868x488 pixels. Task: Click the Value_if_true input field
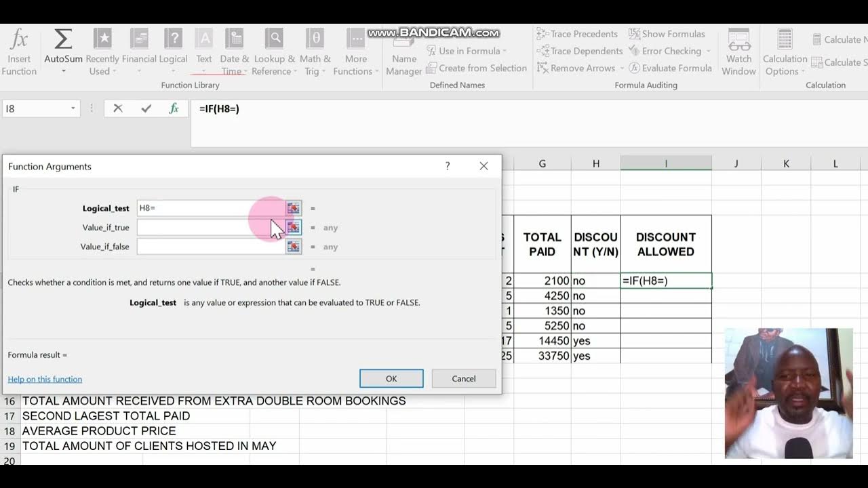pyautogui.click(x=211, y=228)
